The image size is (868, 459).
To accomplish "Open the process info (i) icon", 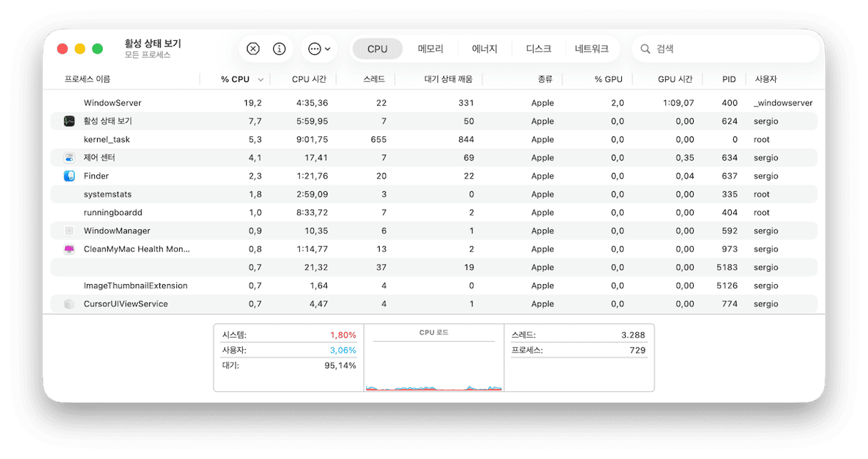I will tap(279, 49).
